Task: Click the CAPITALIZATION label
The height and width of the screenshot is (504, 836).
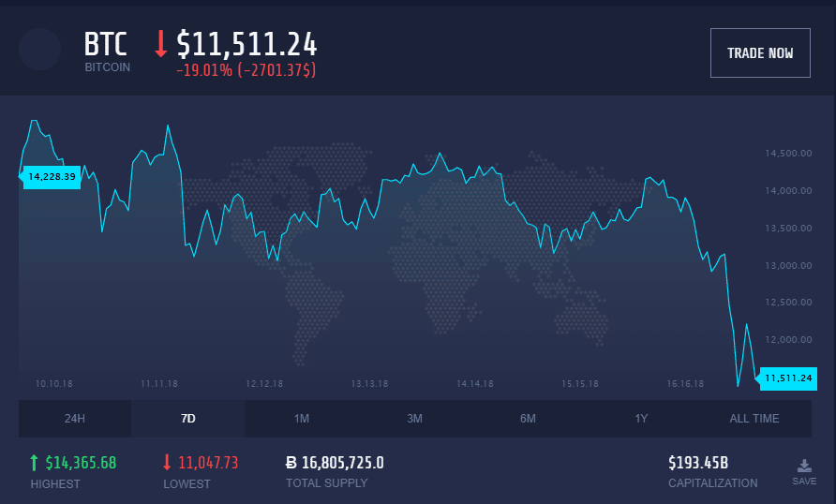Action: click(713, 483)
